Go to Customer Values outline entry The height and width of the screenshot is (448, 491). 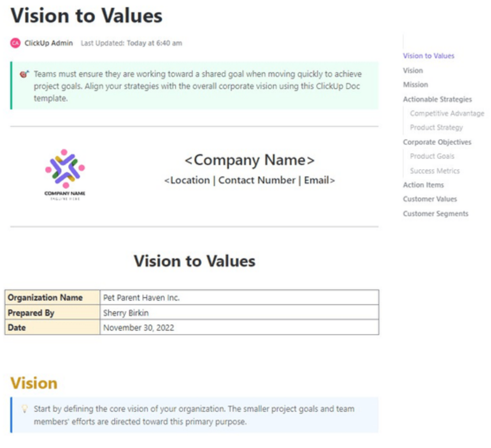pos(430,199)
